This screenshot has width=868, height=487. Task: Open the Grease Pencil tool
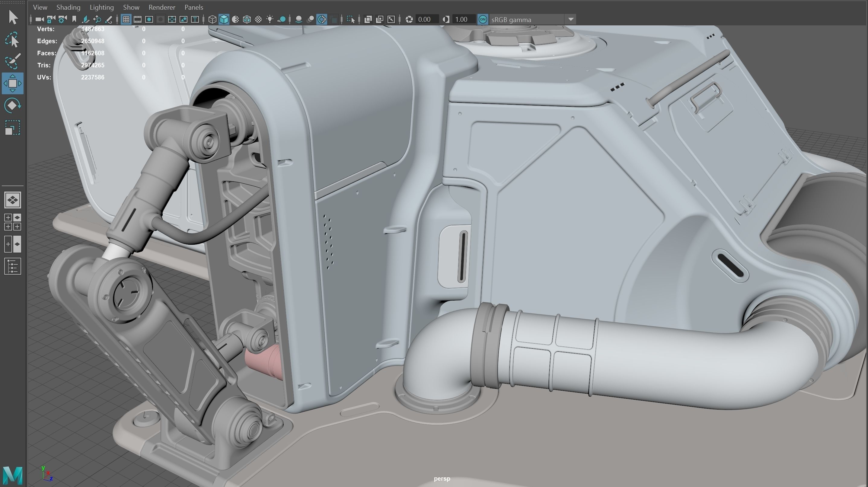(109, 20)
